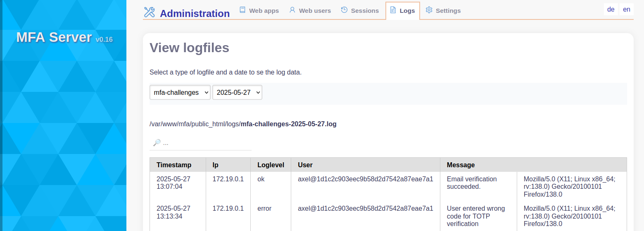Click the MFA Server title

pos(54,37)
